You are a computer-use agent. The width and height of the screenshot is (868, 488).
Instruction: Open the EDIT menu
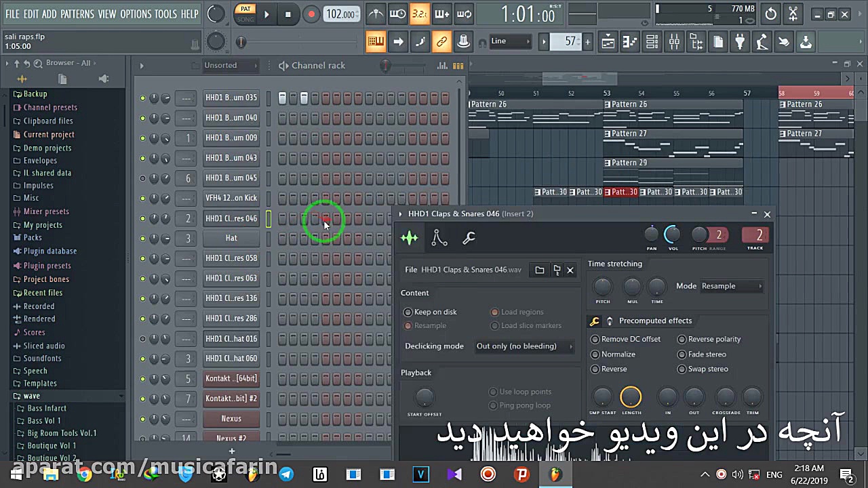pyautogui.click(x=31, y=14)
